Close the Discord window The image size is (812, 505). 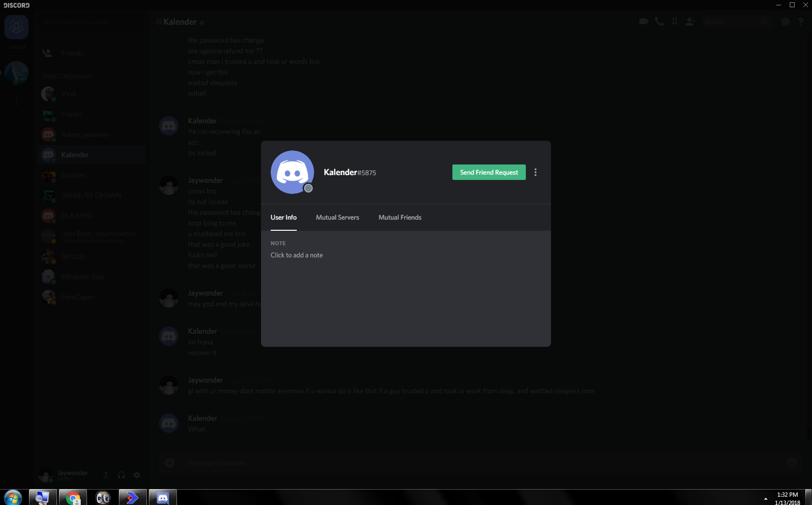pos(806,5)
